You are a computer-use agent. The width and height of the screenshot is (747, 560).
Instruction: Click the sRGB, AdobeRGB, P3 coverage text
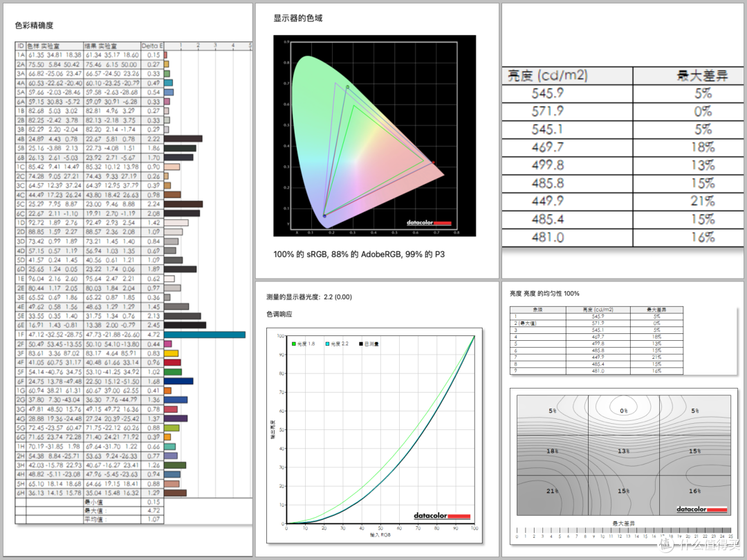coord(359,254)
